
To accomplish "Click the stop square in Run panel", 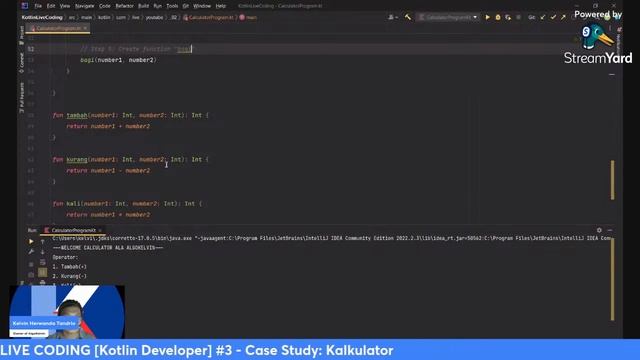I will pos(31,264).
